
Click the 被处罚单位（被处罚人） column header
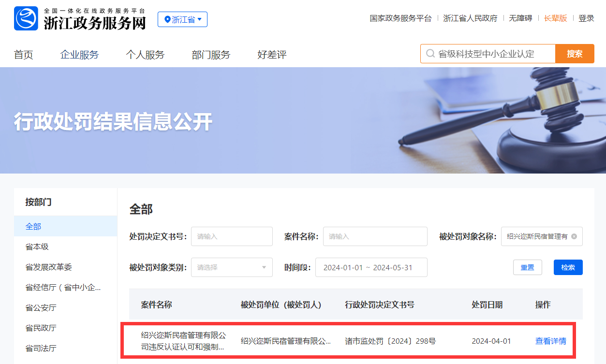point(281,305)
